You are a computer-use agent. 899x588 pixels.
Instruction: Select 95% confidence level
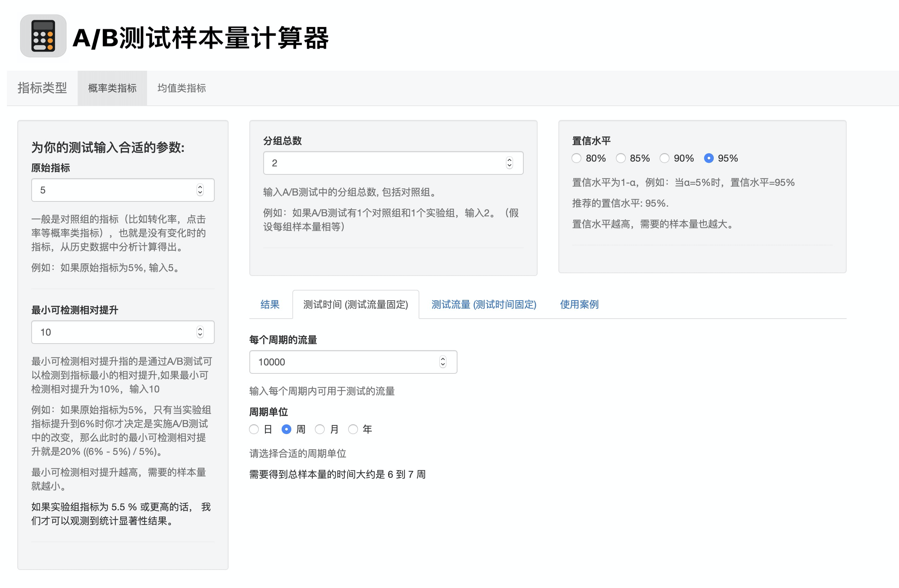pos(708,158)
